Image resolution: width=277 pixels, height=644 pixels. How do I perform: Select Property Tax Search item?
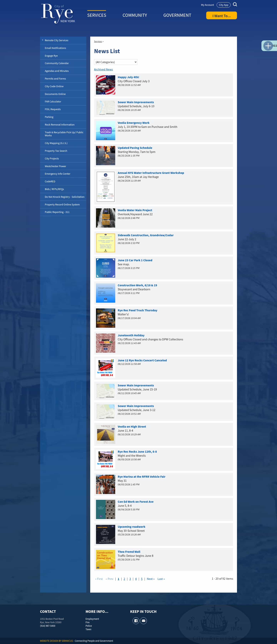pyautogui.click(x=63, y=151)
